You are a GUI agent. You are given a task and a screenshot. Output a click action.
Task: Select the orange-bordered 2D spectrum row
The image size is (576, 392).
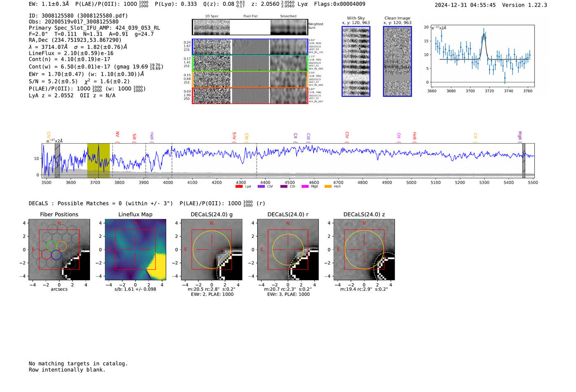click(x=250, y=79)
